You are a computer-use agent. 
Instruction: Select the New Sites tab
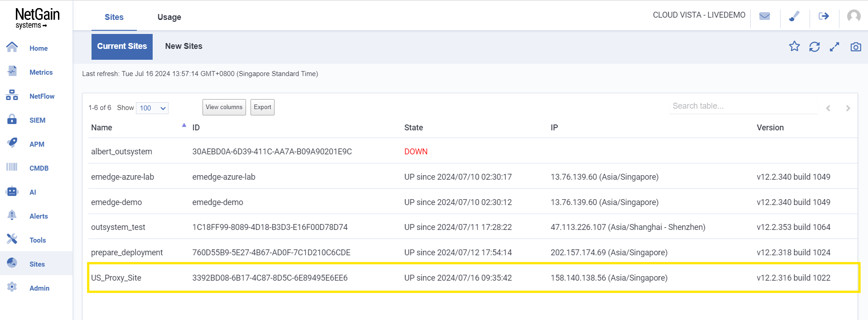click(x=183, y=46)
